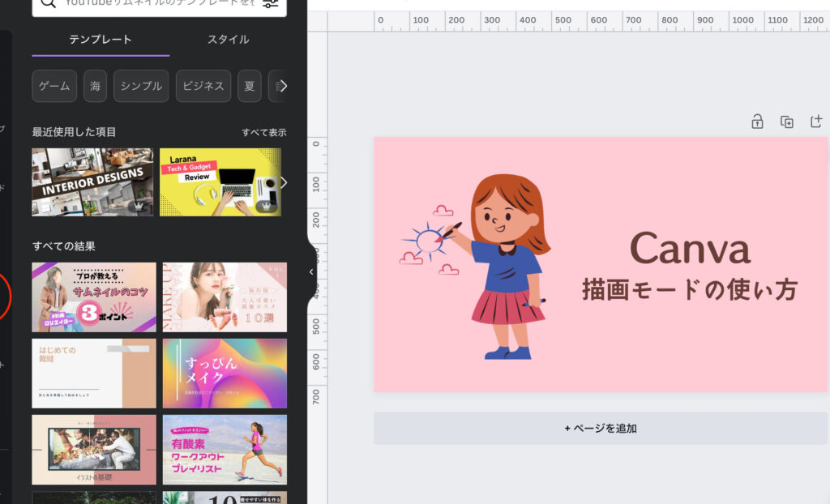Click the ページを追加 button
This screenshot has height=504, width=830.
(x=601, y=428)
